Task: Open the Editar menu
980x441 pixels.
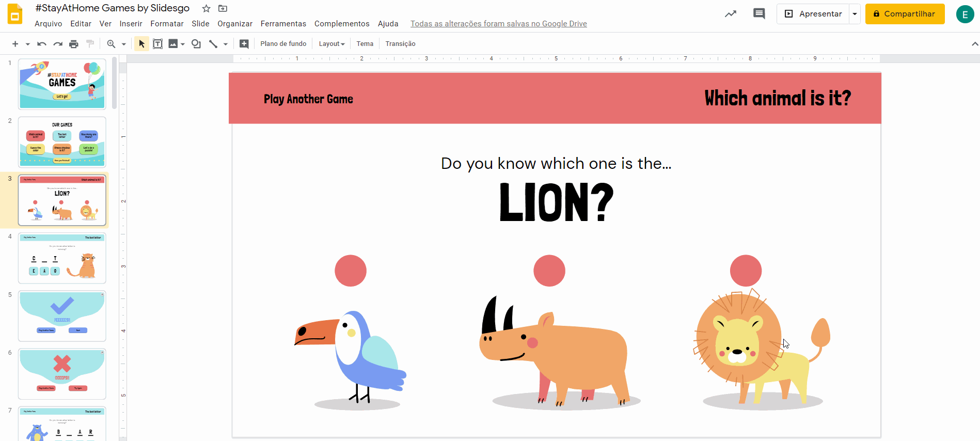Action: click(81, 24)
